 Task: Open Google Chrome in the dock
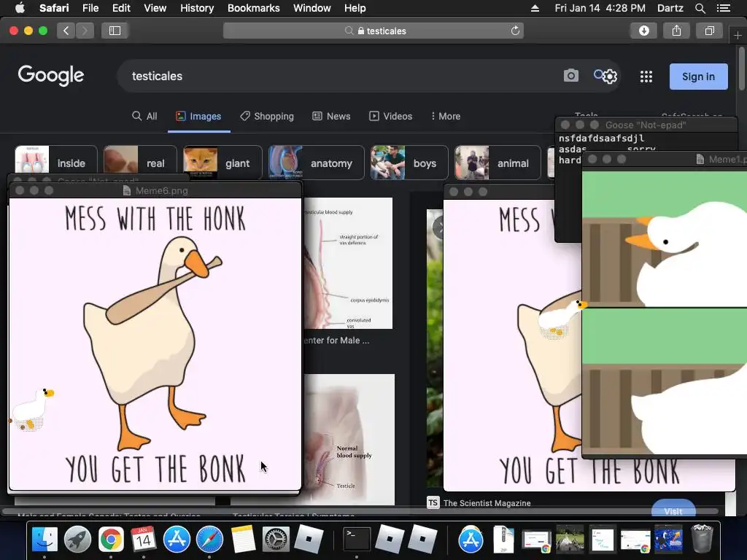(111, 540)
